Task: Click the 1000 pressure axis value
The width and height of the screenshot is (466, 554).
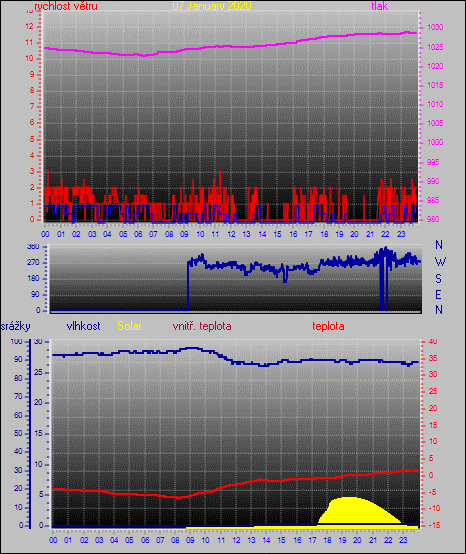Action: click(x=435, y=142)
